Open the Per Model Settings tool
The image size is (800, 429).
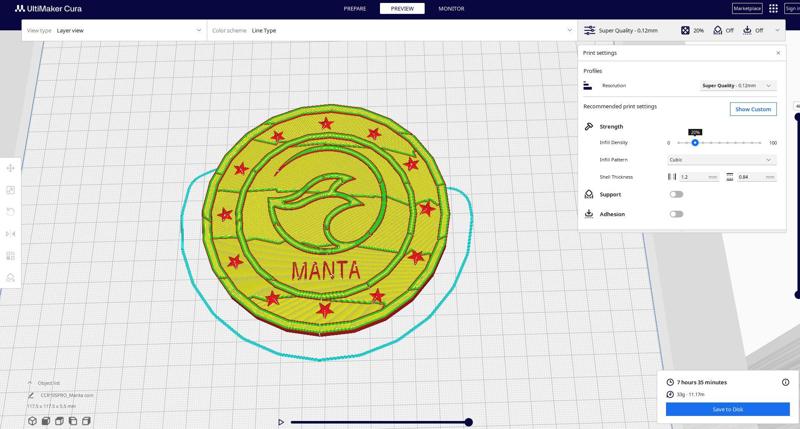coord(10,256)
